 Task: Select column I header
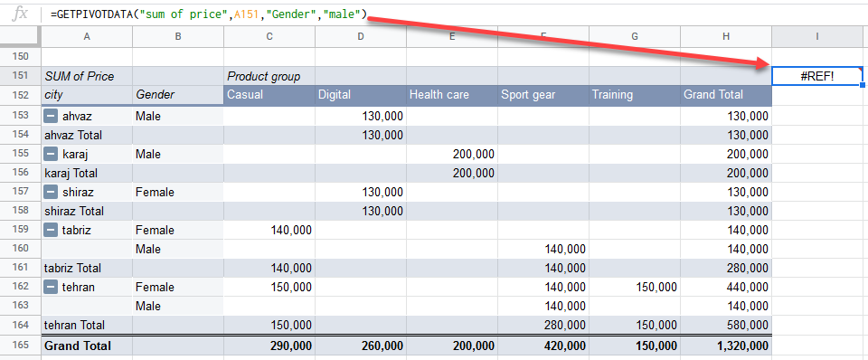point(817,36)
